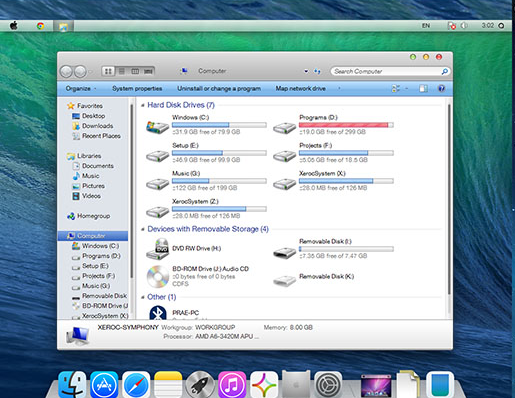Collapse Devices with Removable Storage group

pos(143,229)
